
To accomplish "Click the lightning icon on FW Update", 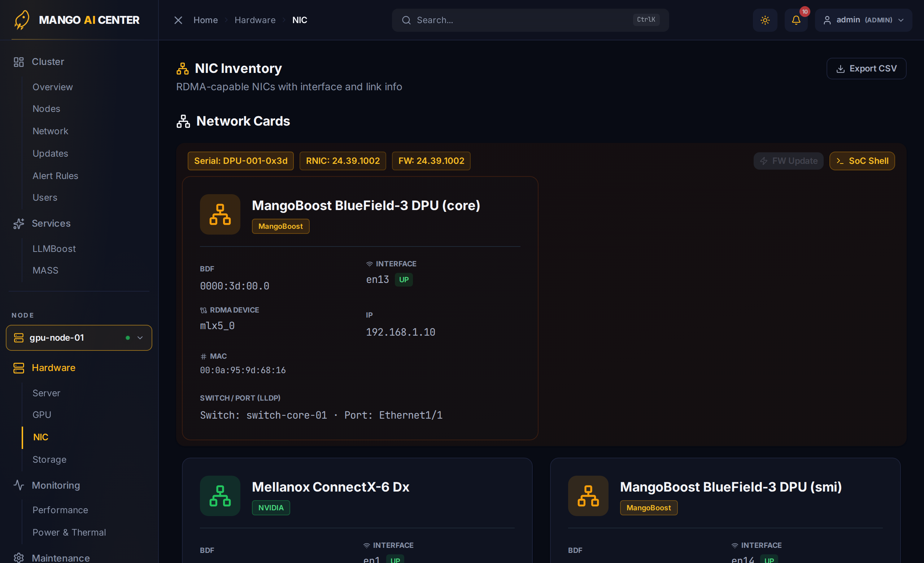I will click(763, 161).
